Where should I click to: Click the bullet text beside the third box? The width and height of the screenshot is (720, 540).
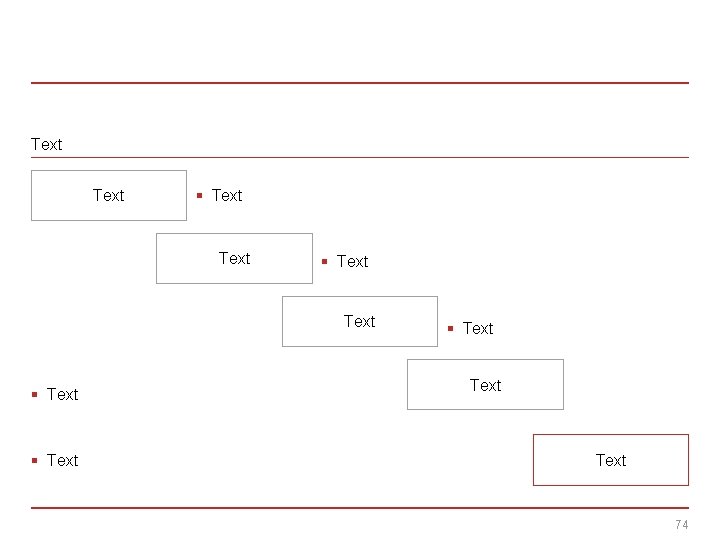click(x=478, y=329)
